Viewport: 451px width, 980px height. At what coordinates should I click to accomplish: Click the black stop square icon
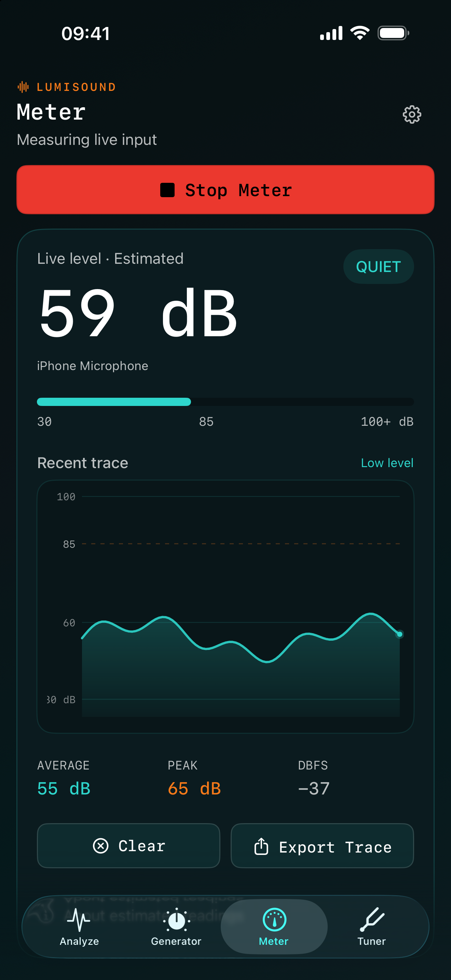pyautogui.click(x=167, y=190)
